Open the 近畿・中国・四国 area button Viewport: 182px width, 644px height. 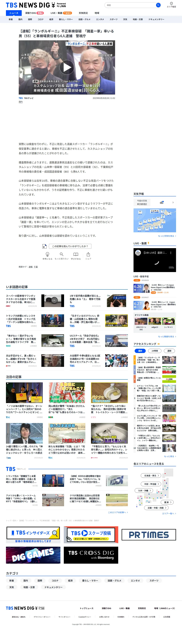[x=156, y=508]
